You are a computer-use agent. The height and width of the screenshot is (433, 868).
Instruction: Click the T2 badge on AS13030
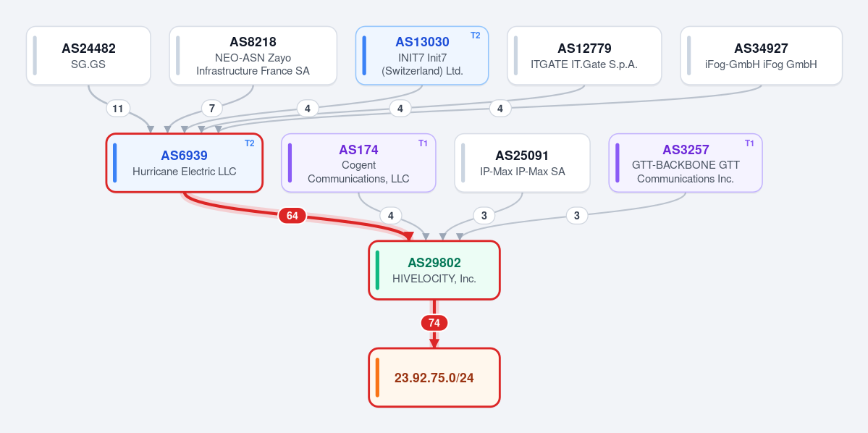tap(476, 35)
